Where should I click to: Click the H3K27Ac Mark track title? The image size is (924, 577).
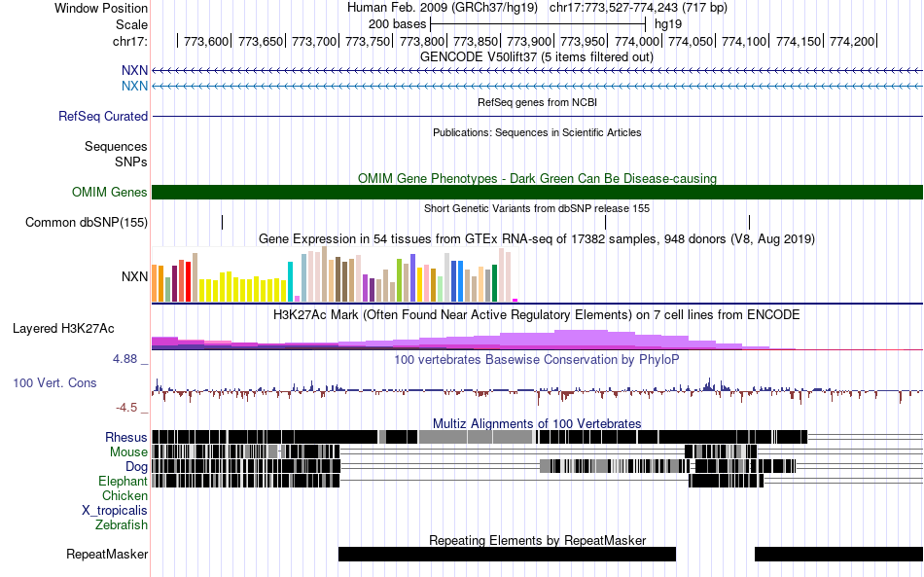(536, 314)
